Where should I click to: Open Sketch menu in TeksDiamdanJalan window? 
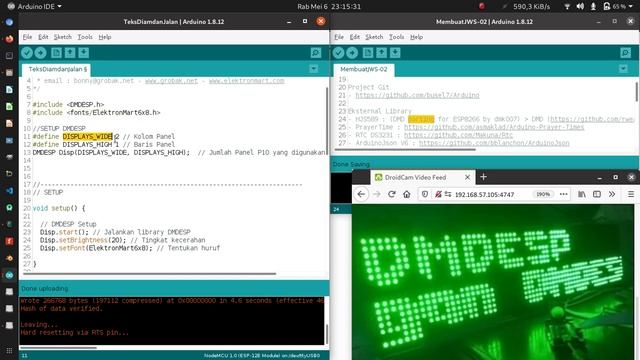point(62,37)
